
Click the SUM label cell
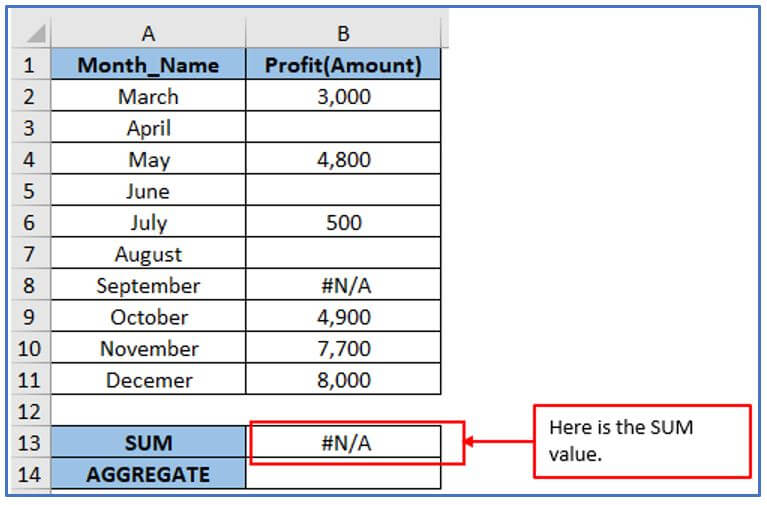148,442
